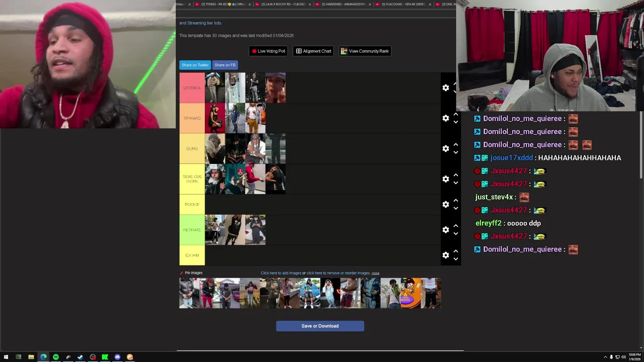This screenshot has width=644, height=362.
Task: Move IDK HIM tier row down
Action: pos(456,259)
